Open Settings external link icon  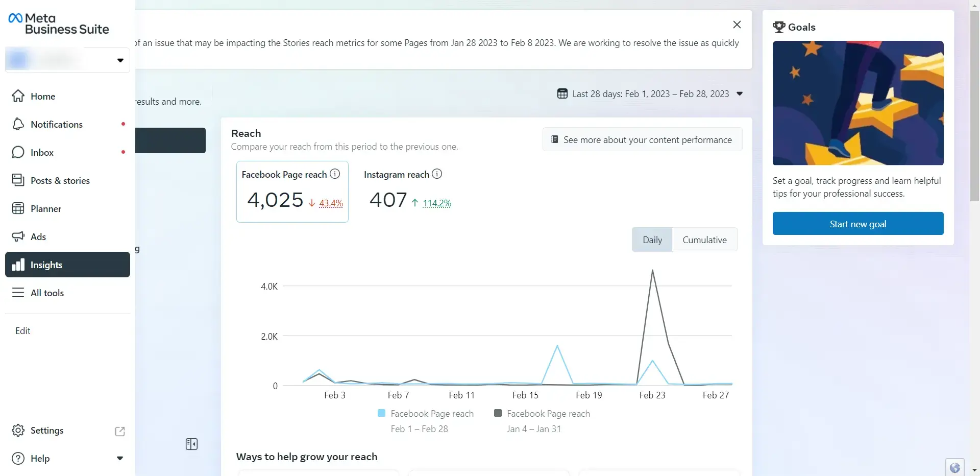click(x=120, y=431)
